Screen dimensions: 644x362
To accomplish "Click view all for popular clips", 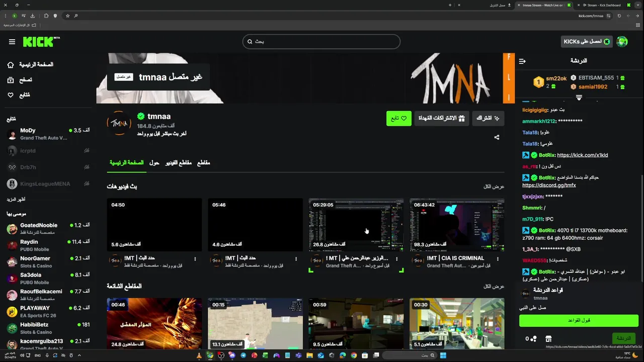I will [494, 286].
